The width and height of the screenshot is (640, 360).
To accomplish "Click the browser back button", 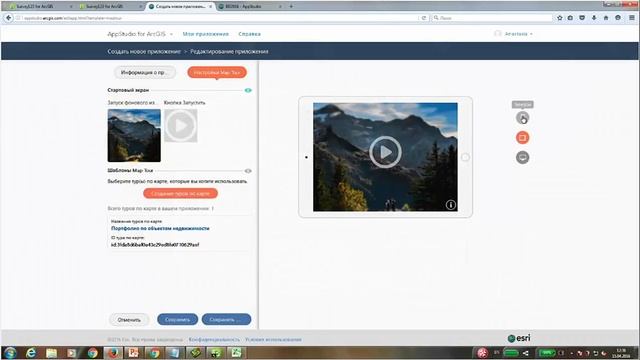I will [9, 18].
